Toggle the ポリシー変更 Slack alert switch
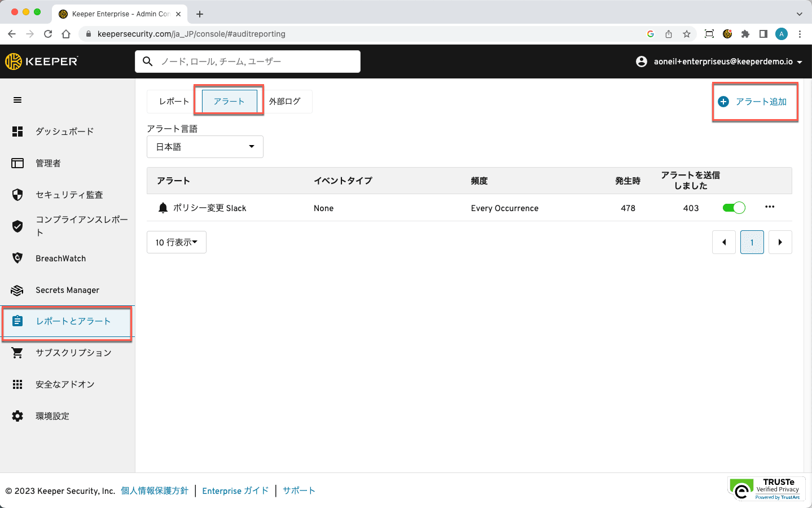The image size is (812, 508). click(x=734, y=208)
